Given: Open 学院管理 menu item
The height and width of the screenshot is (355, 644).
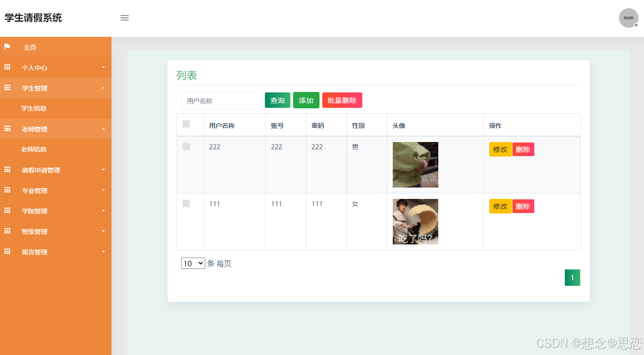Looking at the screenshot, I should coord(56,211).
